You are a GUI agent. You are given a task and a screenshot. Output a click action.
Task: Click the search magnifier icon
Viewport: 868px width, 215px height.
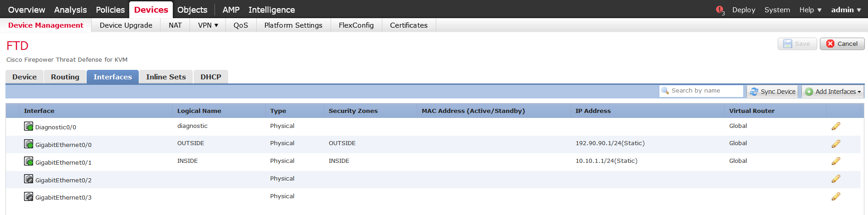(x=665, y=91)
